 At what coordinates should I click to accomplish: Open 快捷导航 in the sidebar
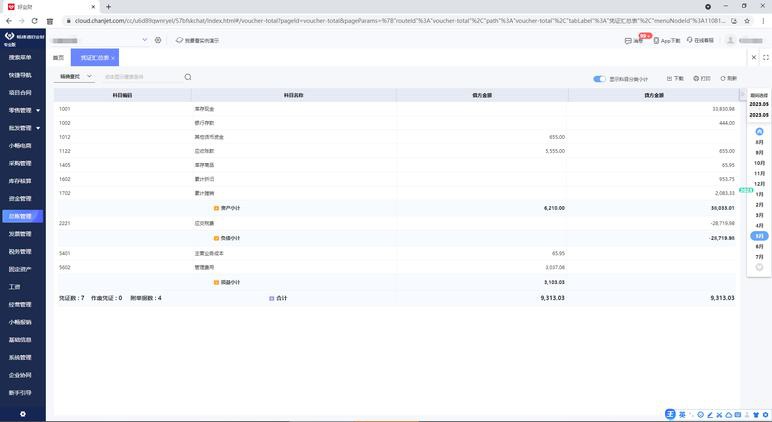(20, 75)
